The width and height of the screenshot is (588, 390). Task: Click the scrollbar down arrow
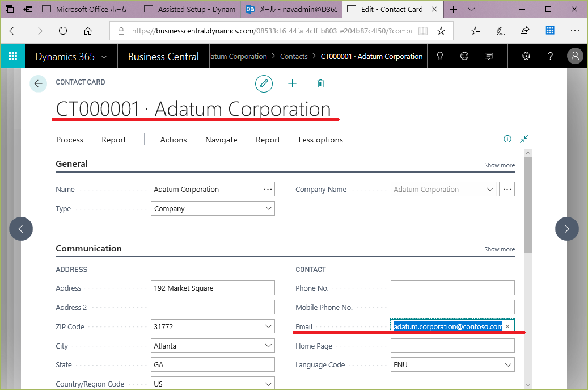pyautogui.click(x=528, y=385)
